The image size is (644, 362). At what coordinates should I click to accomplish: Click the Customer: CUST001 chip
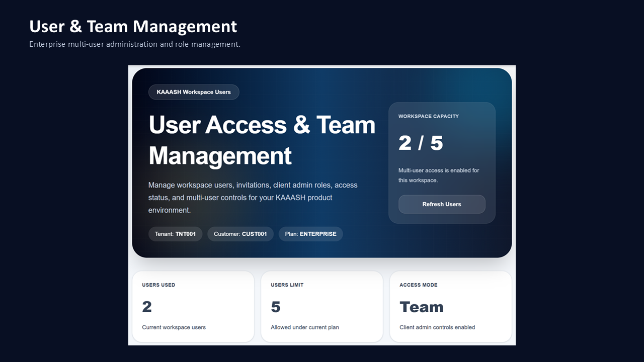click(240, 234)
